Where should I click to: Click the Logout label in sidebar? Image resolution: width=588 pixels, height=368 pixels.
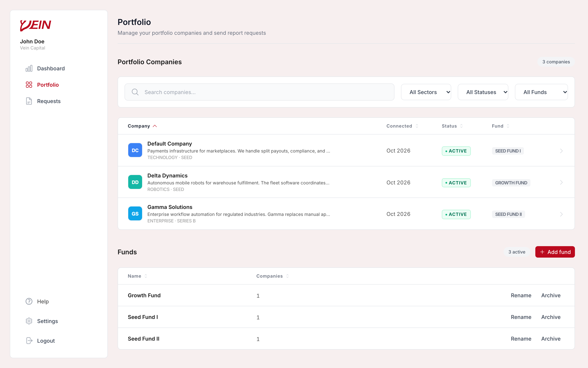coord(46,341)
